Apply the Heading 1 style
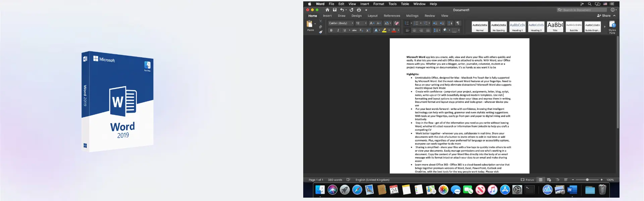Image resolution: width=644 pixels, height=201 pixels. [517, 27]
